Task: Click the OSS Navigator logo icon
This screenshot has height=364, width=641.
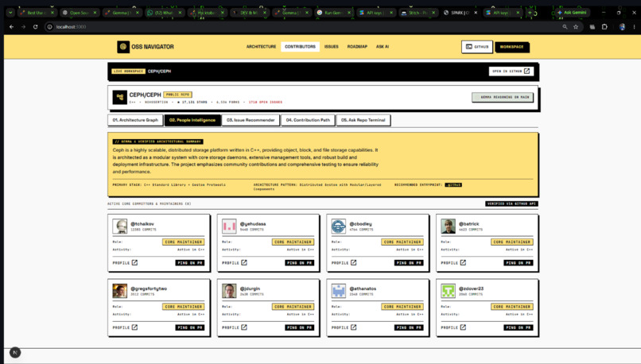Action: [x=123, y=47]
